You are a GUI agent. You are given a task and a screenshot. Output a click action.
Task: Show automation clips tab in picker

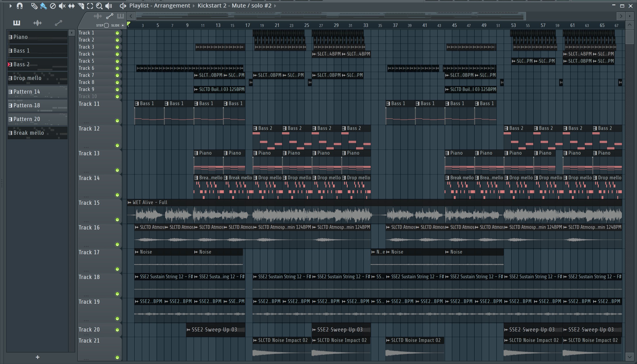[58, 23]
